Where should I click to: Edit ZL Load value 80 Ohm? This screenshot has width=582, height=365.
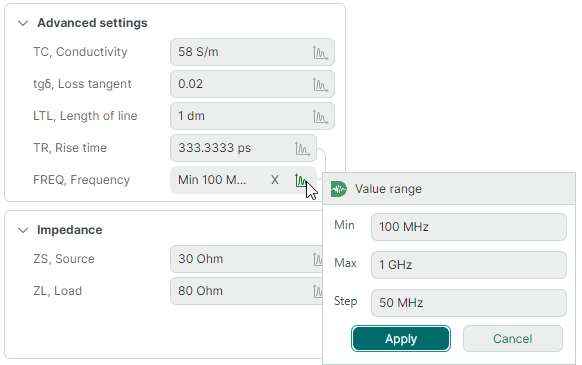click(x=246, y=291)
